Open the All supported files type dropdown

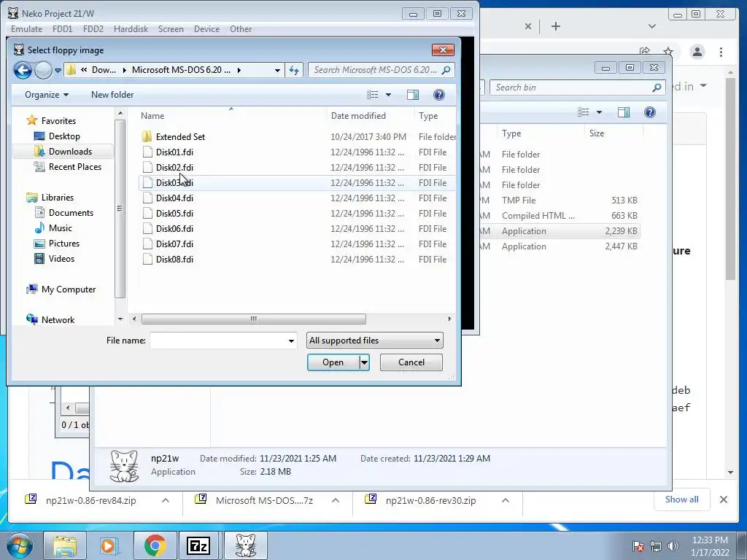click(x=374, y=341)
